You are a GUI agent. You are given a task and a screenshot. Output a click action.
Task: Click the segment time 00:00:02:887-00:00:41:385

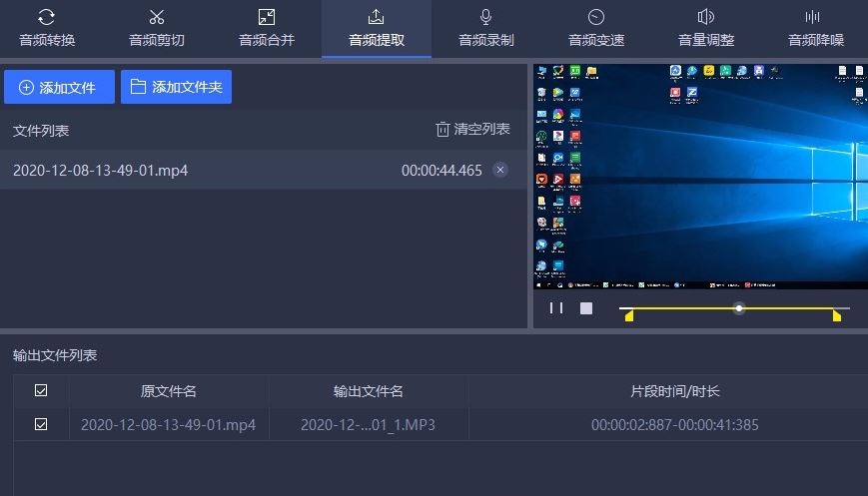[675, 425]
